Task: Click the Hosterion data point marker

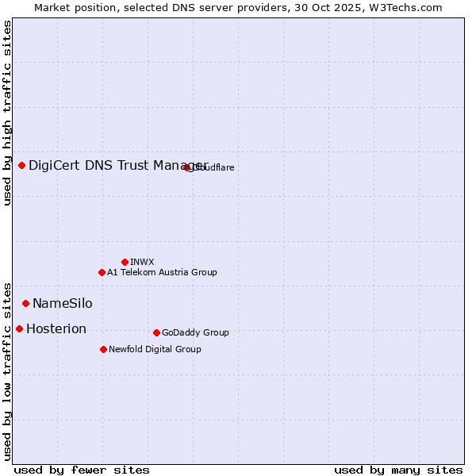Action: click(x=19, y=328)
